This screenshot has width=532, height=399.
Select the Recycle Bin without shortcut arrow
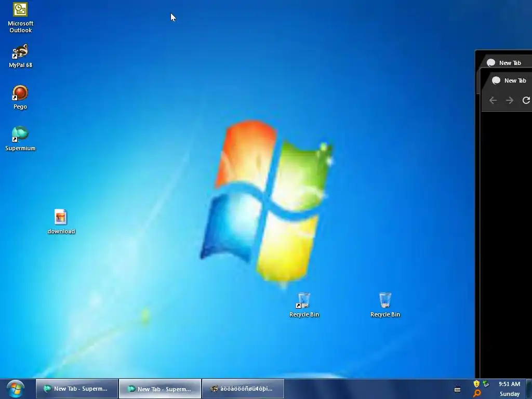(x=385, y=305)
